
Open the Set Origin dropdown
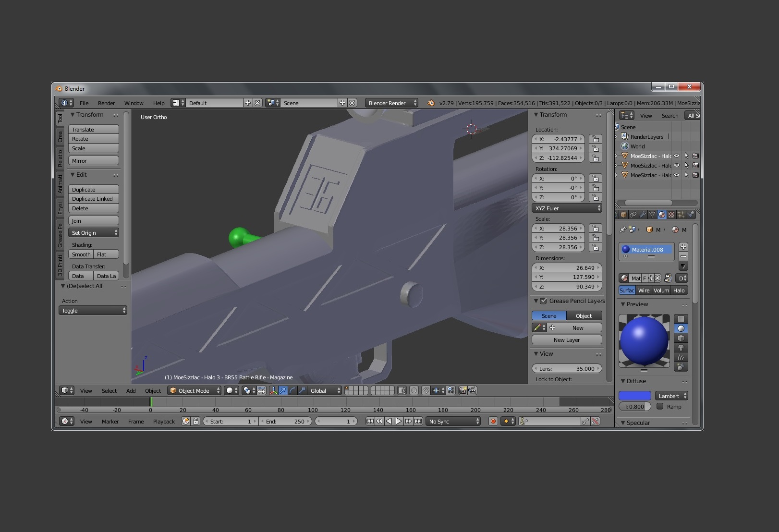point(93,233)
